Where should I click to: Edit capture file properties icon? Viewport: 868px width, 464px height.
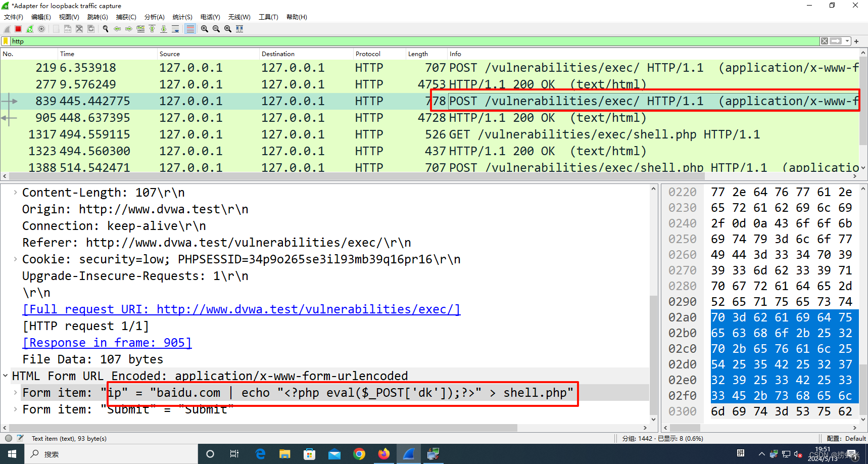[20, 438]
